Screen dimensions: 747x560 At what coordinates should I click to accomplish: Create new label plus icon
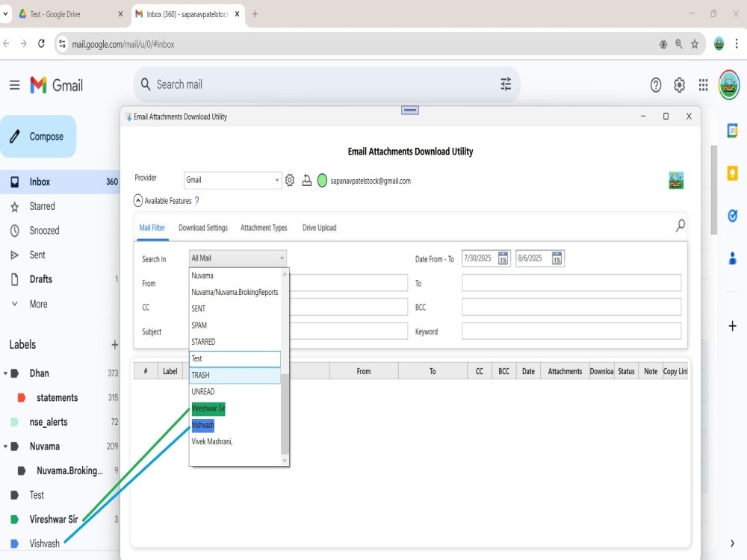point(114,345)
